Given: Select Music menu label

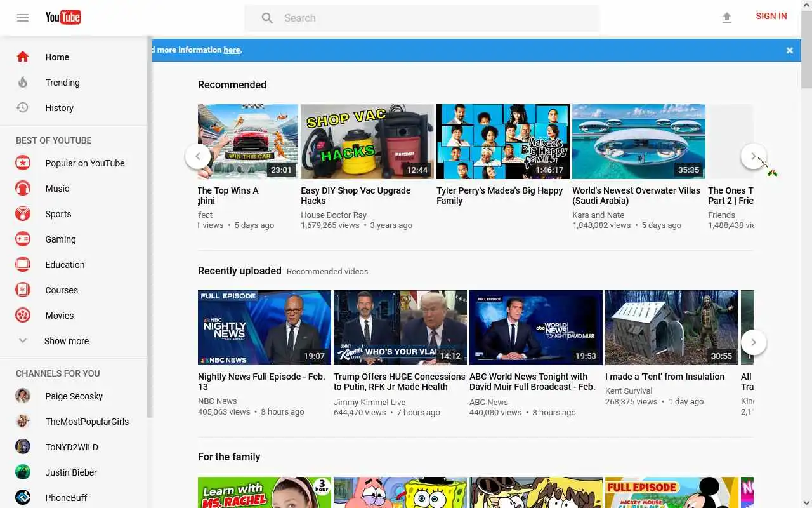Looking at the screenshot, I should [x=57, y=189].
